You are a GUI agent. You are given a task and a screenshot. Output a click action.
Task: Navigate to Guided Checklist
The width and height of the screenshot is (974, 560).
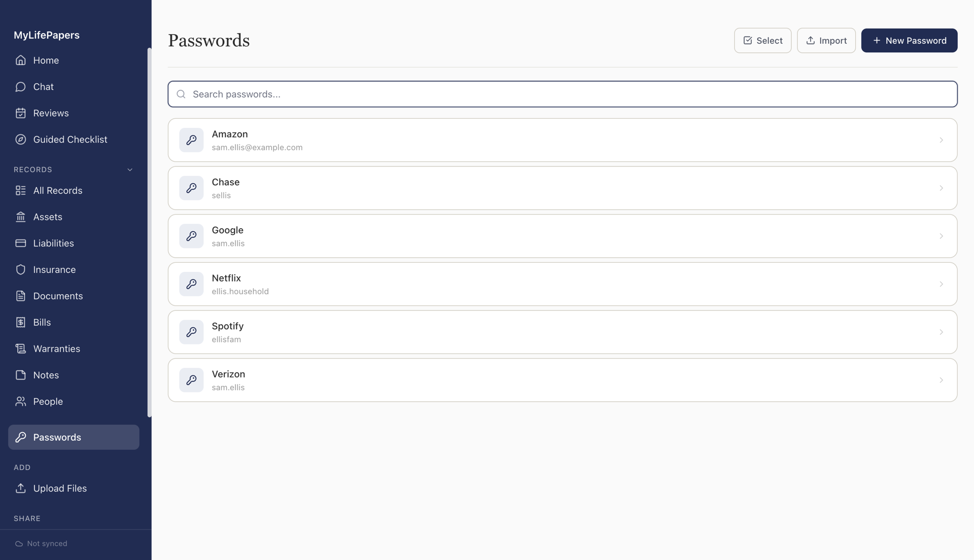coord(74,139)
